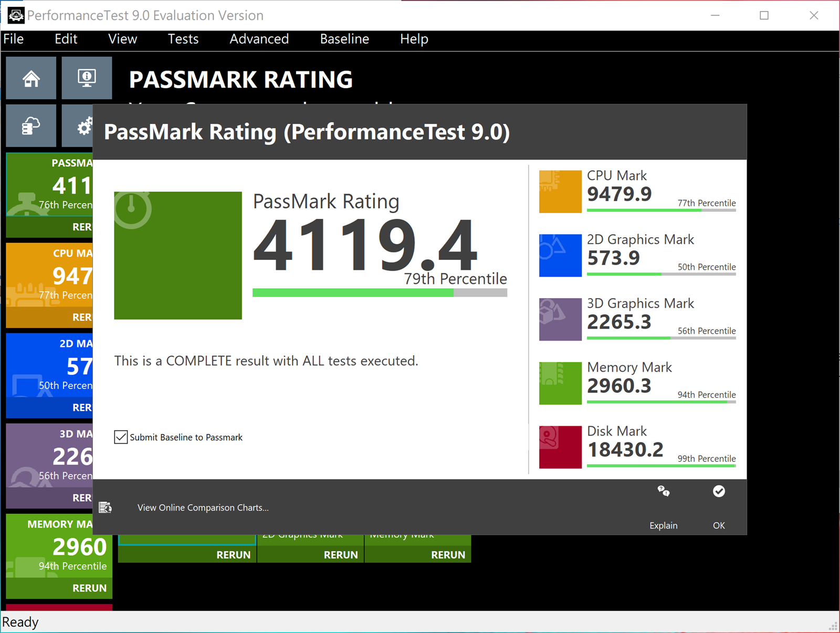Click the green PassMark Rating stopwatch tile
The height and width of the screenshot is (633, 840).
178,256
